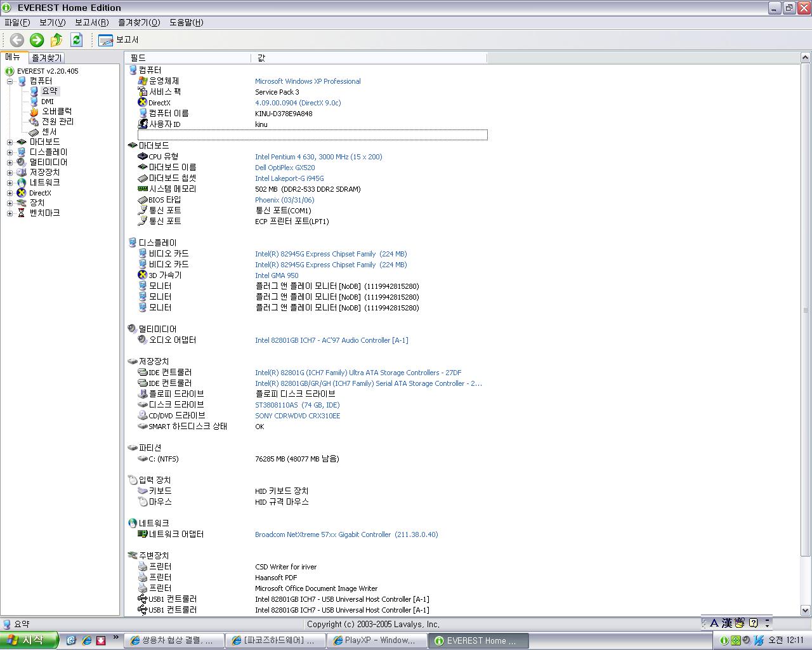Open Intel Pentium 4 630 CPU link
Viewport: 812px width, 650px height.
pos(318,157)
